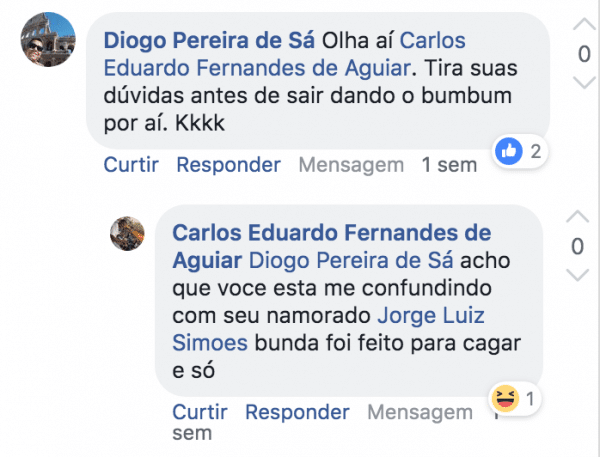Click Mensagem under Carlos Eduardo's reply
The image size is (600, 457).
[x=420, y=412]
